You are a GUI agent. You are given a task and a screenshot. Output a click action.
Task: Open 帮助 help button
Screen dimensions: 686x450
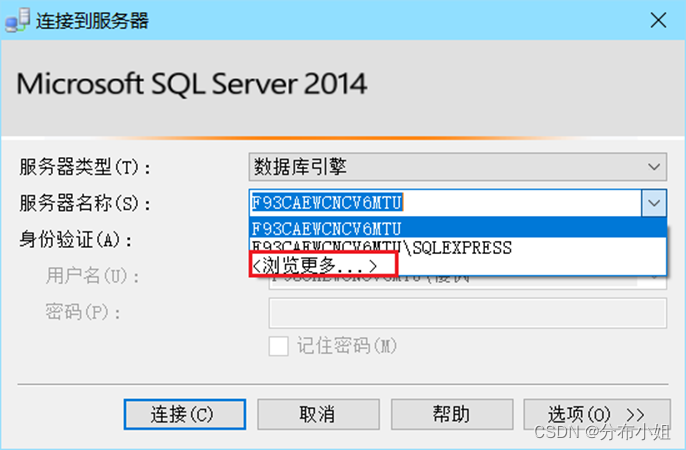(x=452, y=414)
